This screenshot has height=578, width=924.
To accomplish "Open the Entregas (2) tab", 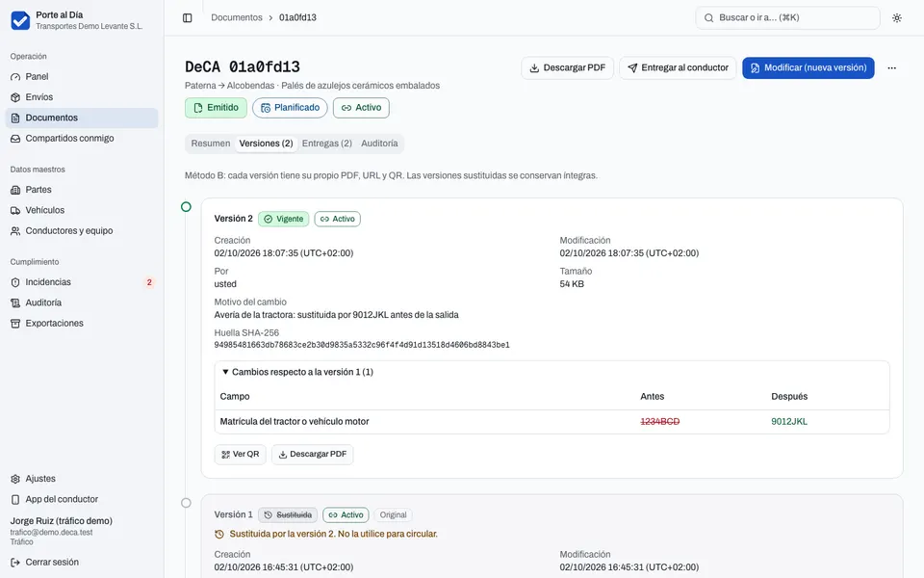I will pyautogui.click(x=327, y=144).
